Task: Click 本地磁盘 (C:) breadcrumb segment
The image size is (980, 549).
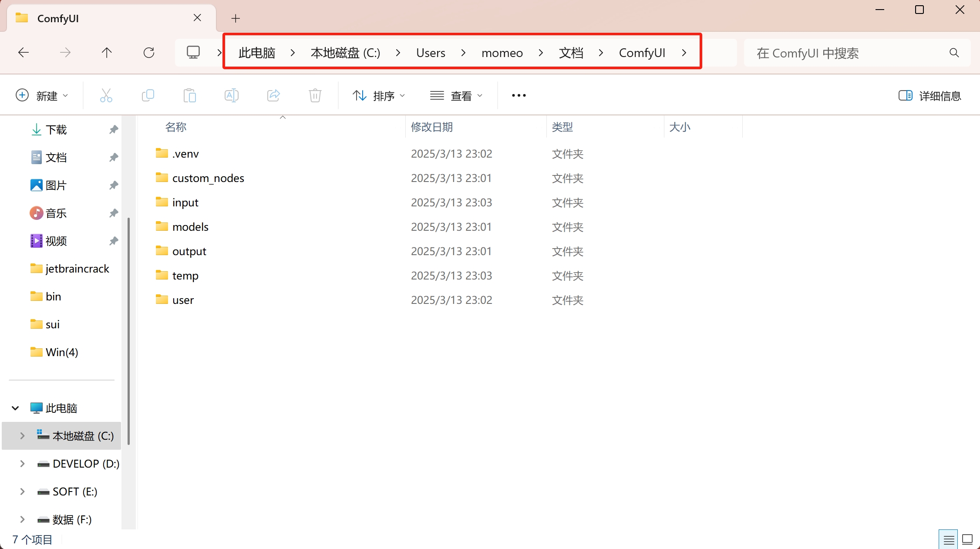Action: point(345,53)
